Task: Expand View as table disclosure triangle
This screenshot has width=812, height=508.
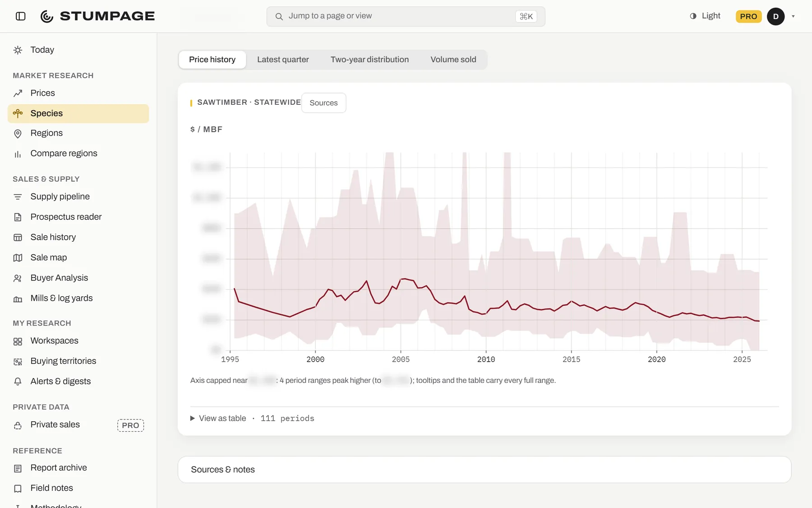Action: [193, 418]
